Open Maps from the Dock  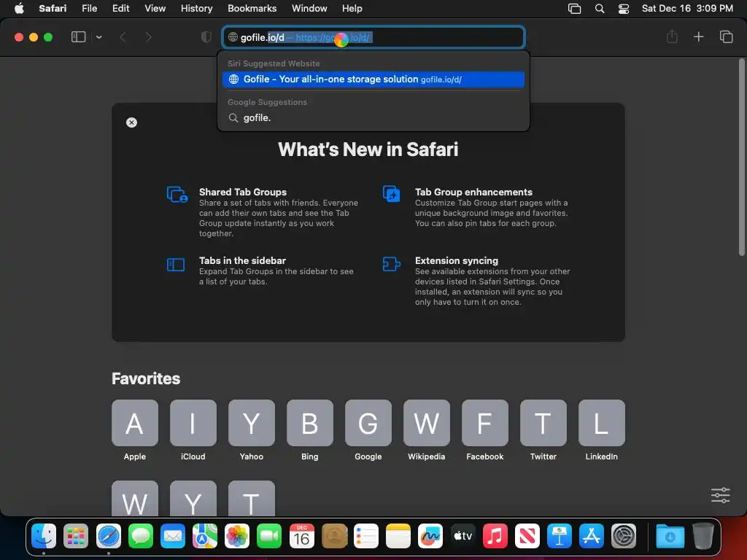point(205,536)
